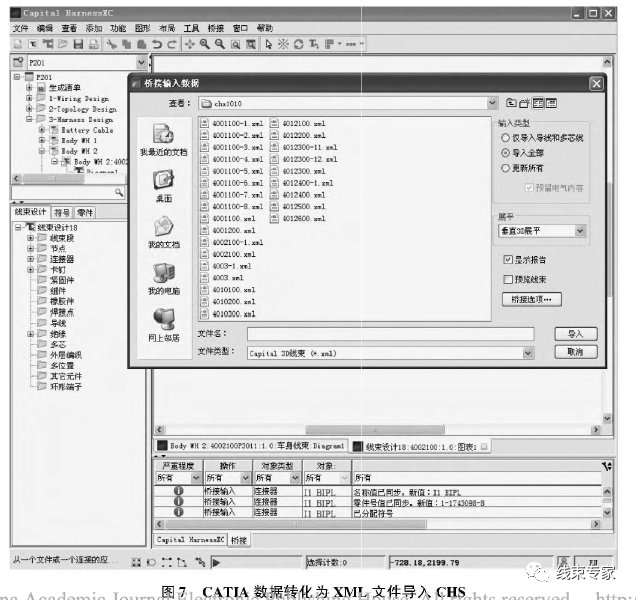636x600 pixels.
Task: Open the 桥接 menu
Action: [x=216, y=28]
